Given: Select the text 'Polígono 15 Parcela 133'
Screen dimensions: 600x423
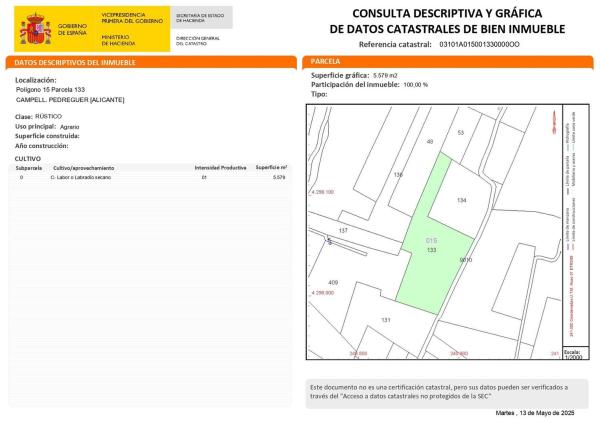Looking at the screenshot, I should point(51,90).
